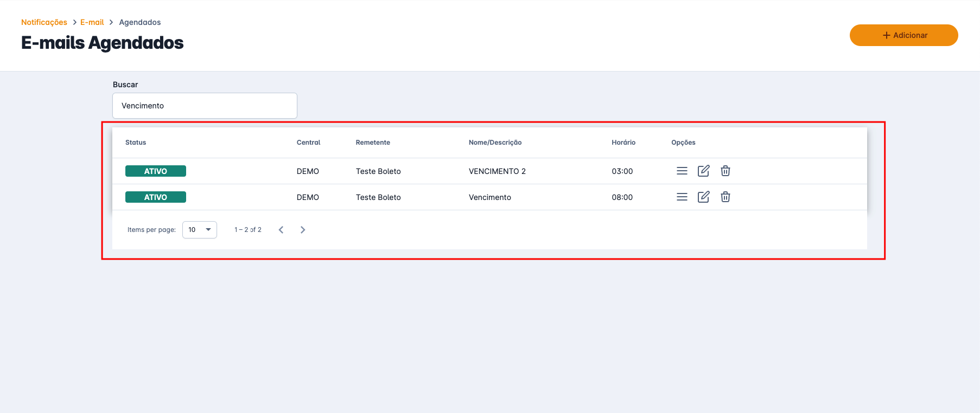Click the Central column header

308,143
